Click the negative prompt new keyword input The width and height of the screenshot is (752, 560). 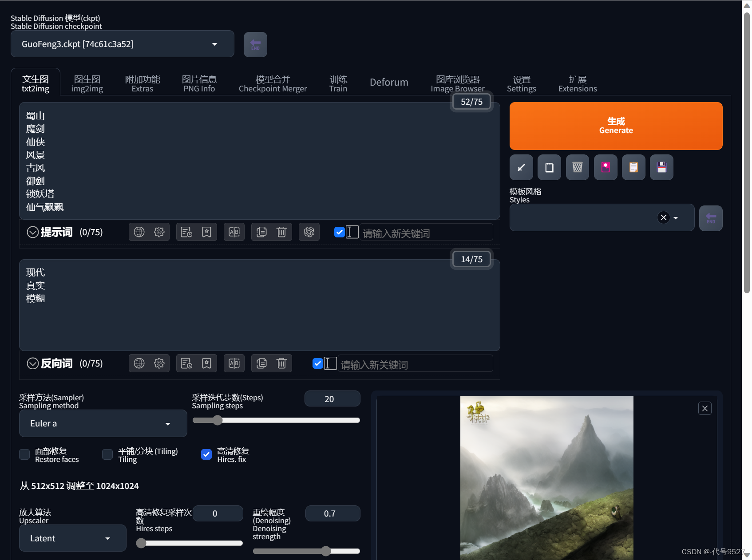coord(416,364)
